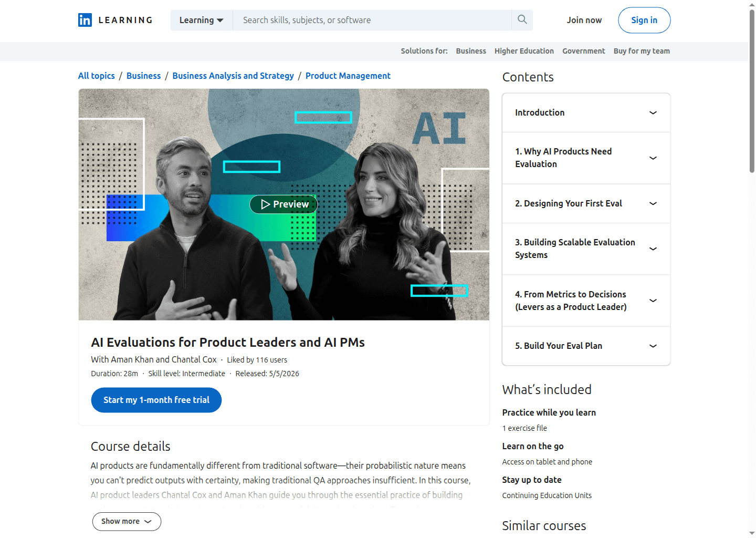Expand From Metrics to Decisions section
Viewport: 756px width, 538px height.
coord(586,301)
